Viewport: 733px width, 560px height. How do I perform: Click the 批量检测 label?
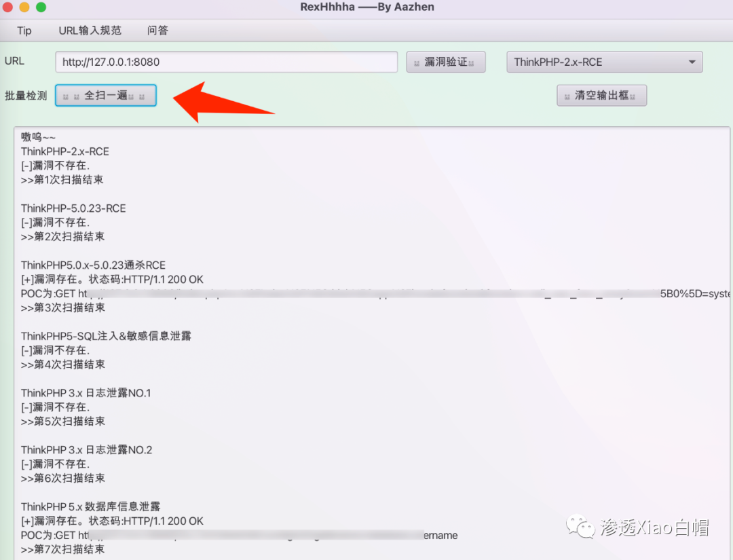[26, 96]
